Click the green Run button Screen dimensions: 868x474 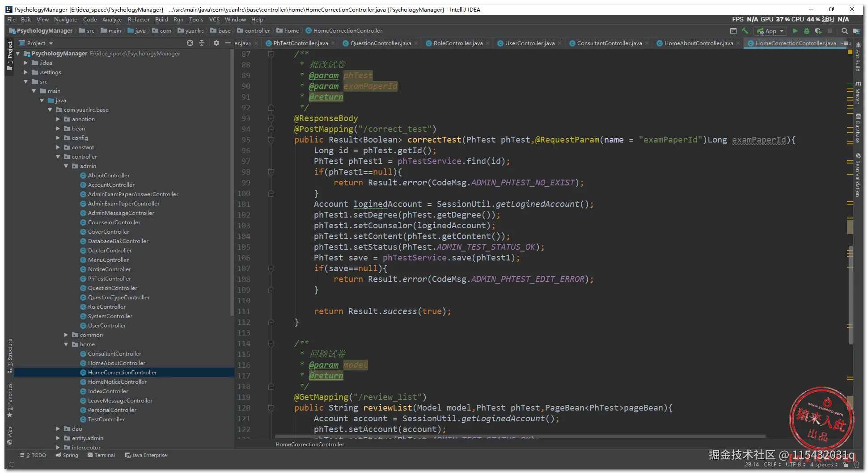point(795,31)
